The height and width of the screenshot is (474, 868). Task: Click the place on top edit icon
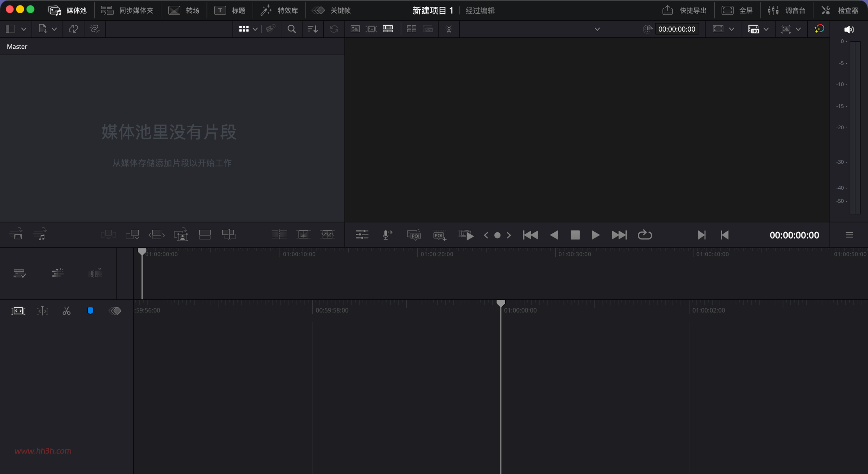click(x=205, y=234)
